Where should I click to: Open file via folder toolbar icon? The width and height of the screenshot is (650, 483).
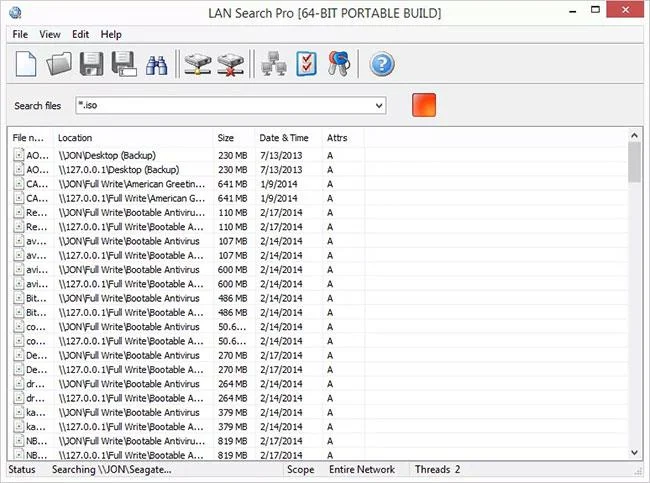[58, 64]
